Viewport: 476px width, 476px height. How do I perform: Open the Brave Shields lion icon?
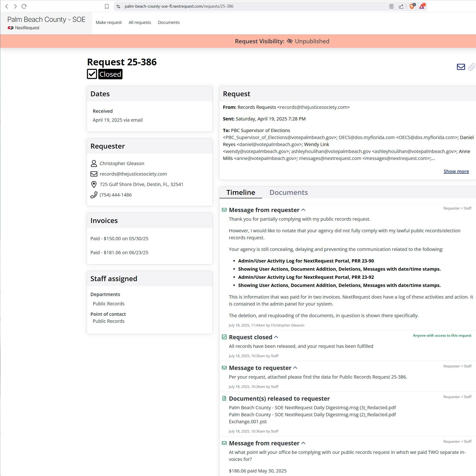[x=412, y=6]
